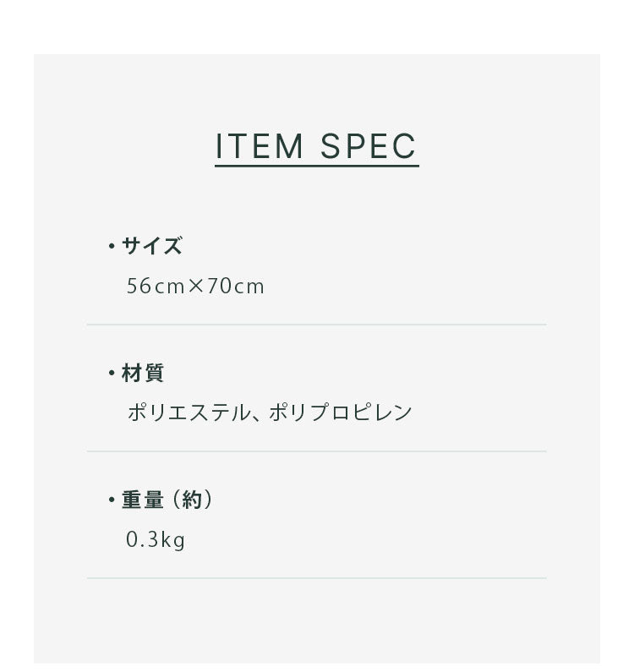Click the 56cm×70cm size value
634x672 pixels.
click(195, 287)
